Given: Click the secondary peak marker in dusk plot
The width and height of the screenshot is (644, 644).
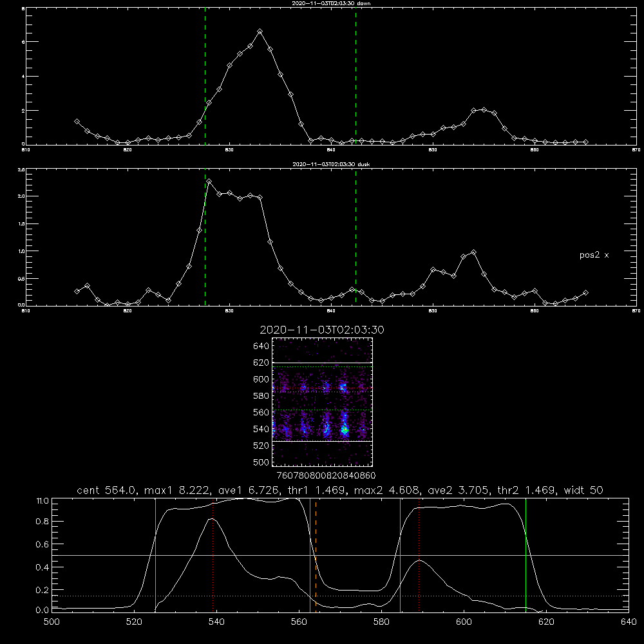Looking at the screenshot, I should coord(473,252).
